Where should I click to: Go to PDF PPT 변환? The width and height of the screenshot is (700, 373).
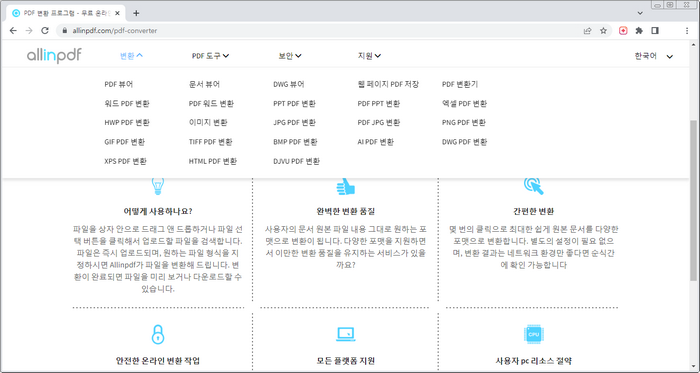379,104
